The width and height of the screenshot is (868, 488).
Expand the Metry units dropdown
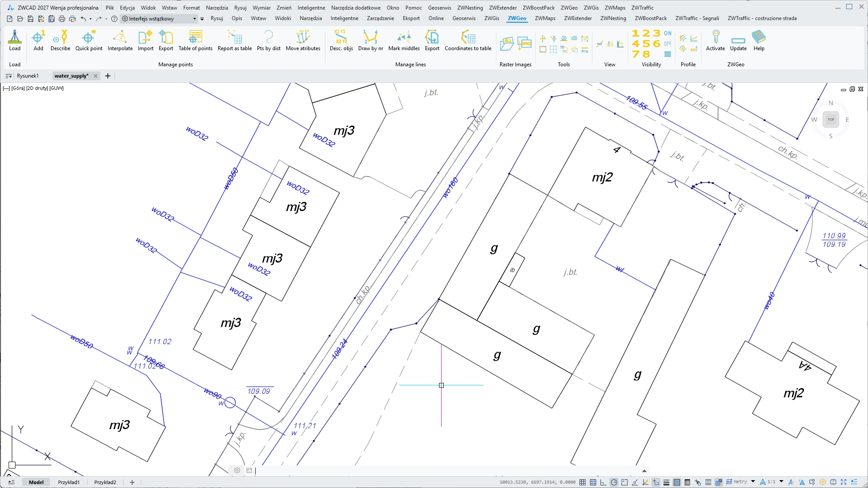click(x=753, y=482)
